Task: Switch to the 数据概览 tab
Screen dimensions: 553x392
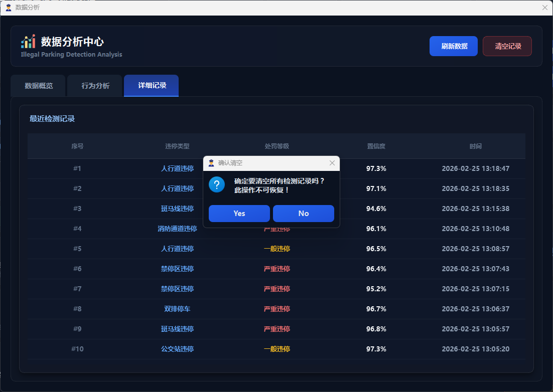Action: click(x=39, y=86)
